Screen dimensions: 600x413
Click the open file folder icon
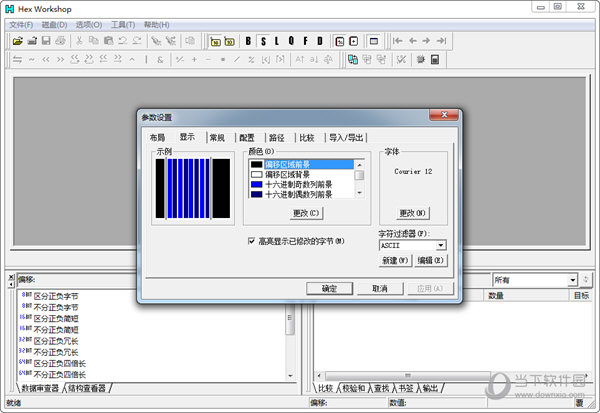(18, 41)
